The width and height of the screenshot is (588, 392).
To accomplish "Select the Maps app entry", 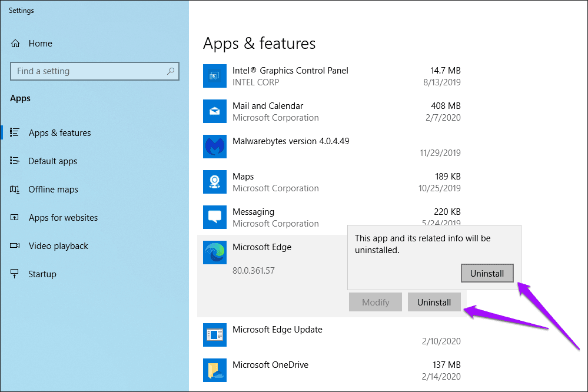I will pyautogui.click(x=332, y=182).
